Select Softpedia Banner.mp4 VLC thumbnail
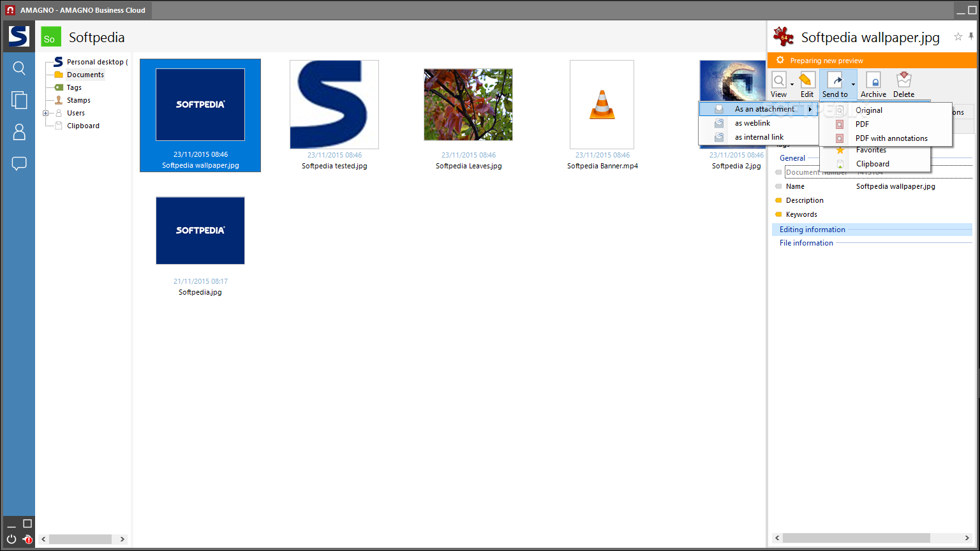The width and height of the screenshot is (980, 551). pyautogui.click(x=602, y=105)
